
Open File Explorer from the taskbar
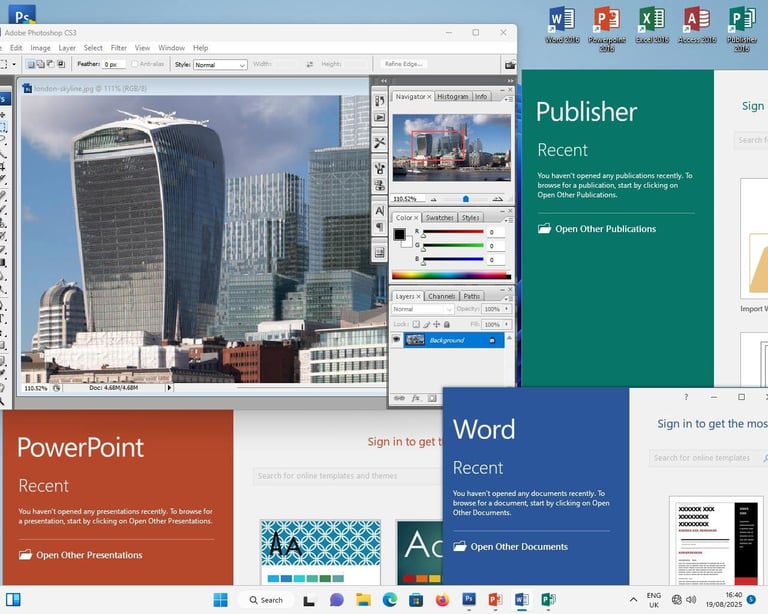[363, 599]
